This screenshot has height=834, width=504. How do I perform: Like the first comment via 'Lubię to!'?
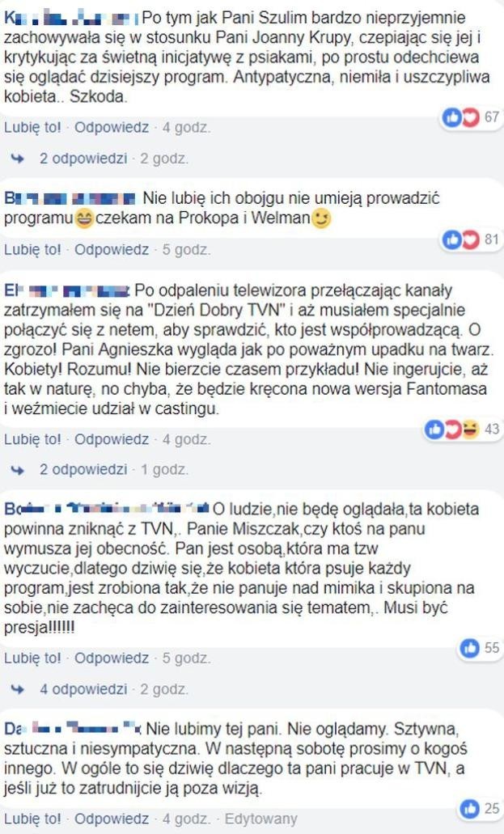[32, 128]
